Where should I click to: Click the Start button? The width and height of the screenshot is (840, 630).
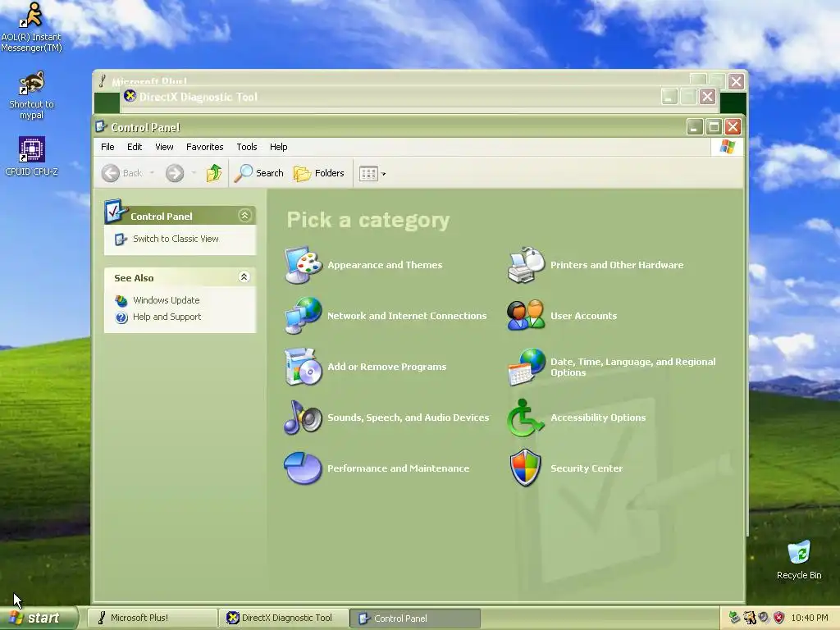tap(38, 619)
